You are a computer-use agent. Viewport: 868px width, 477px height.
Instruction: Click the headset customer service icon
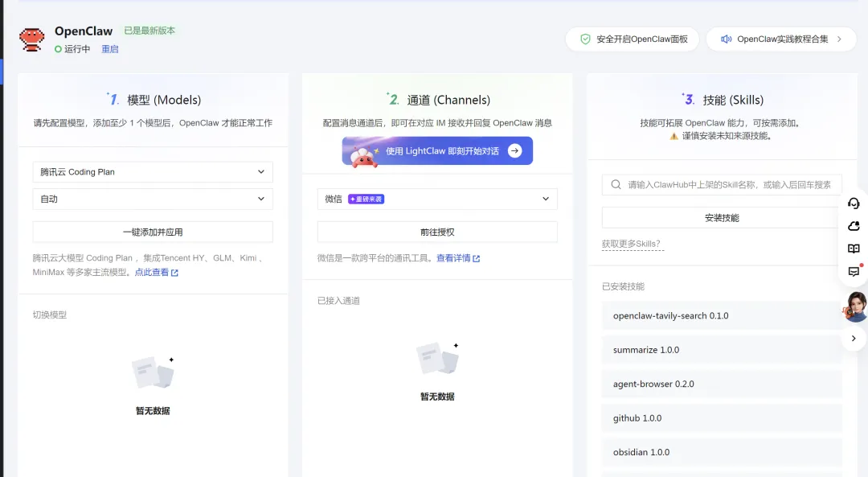tap(854, 204)
